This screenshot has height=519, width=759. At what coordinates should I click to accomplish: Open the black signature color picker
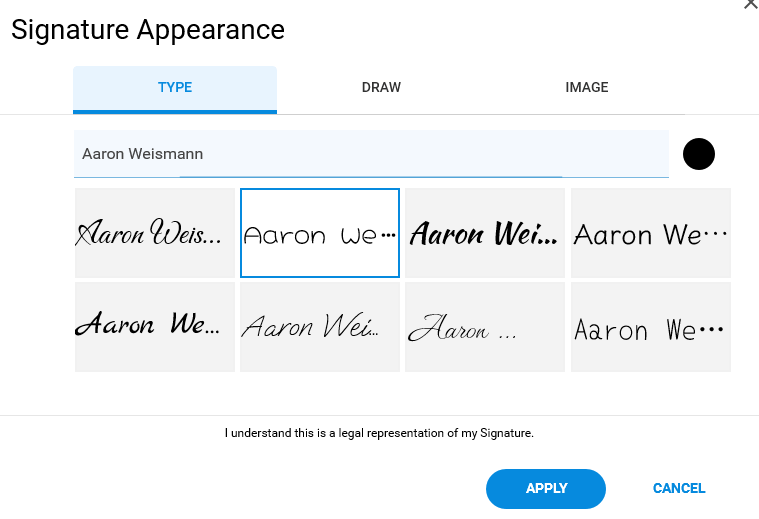698,154
